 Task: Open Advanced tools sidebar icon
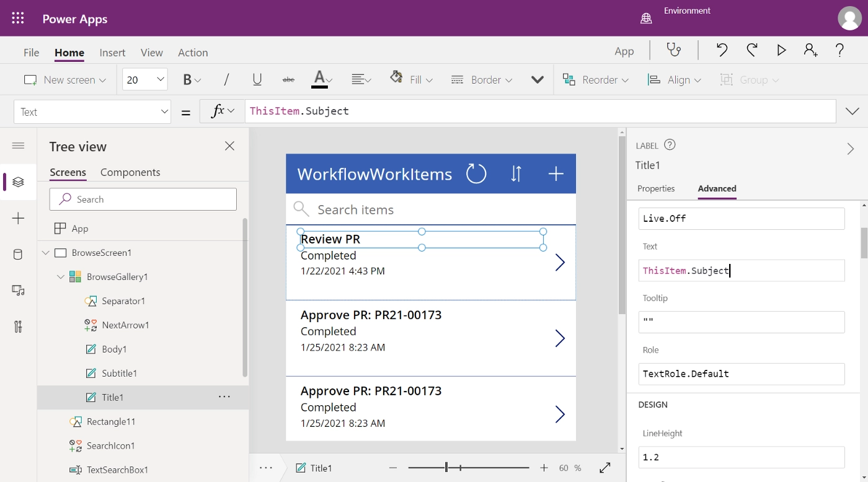point(18,326)
